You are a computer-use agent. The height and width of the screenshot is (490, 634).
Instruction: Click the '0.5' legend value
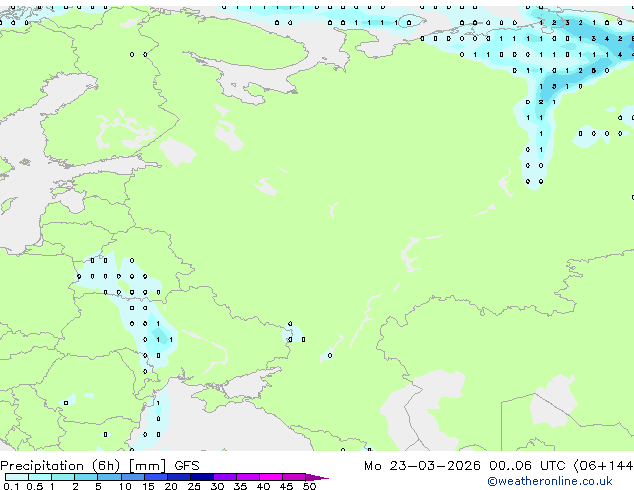point(34,486)
